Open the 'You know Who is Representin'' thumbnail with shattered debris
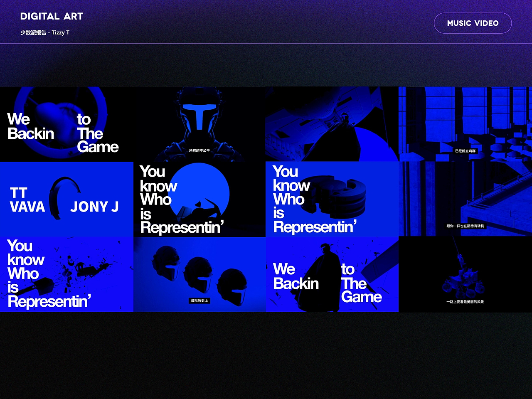This screenshot has height=399, width=532. [66, 274]
